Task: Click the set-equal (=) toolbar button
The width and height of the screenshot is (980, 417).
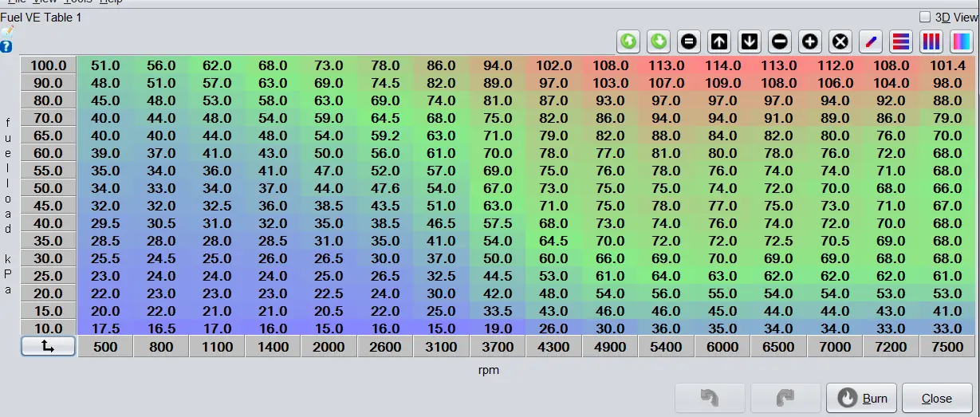Action: [x=689, y=41]
